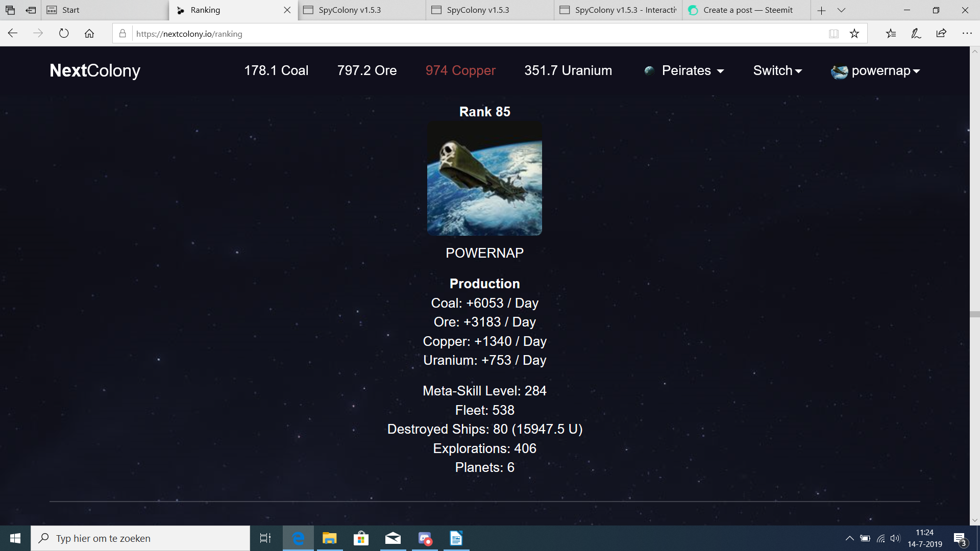Click the browser refresh icon

tap(64, 34)
